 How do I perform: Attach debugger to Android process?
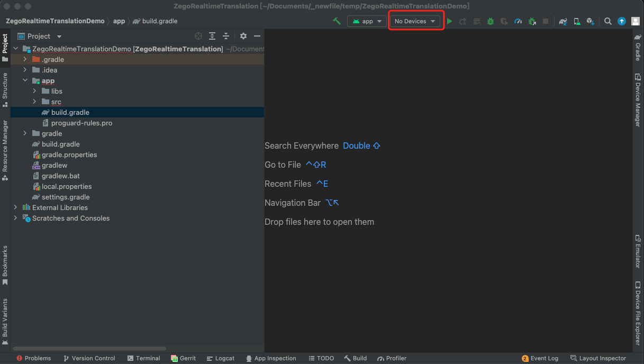532,21
